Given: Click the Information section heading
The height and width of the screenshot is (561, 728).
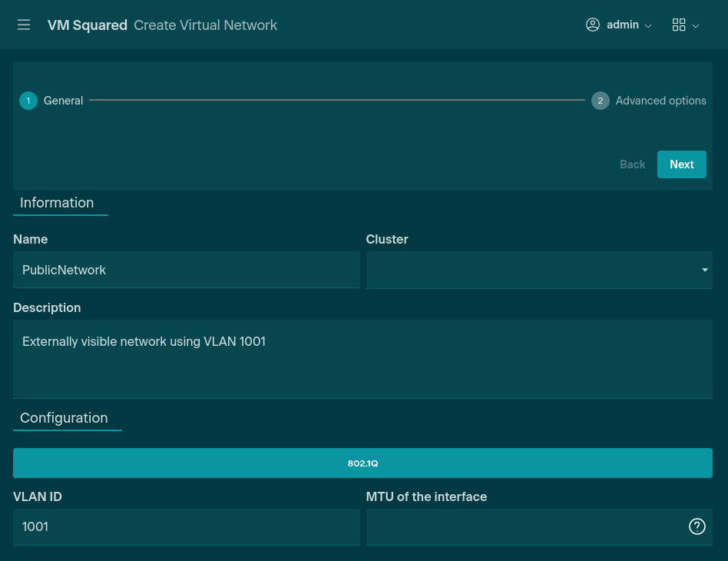Looking at the screenshot, I should [x=57, y=203].
